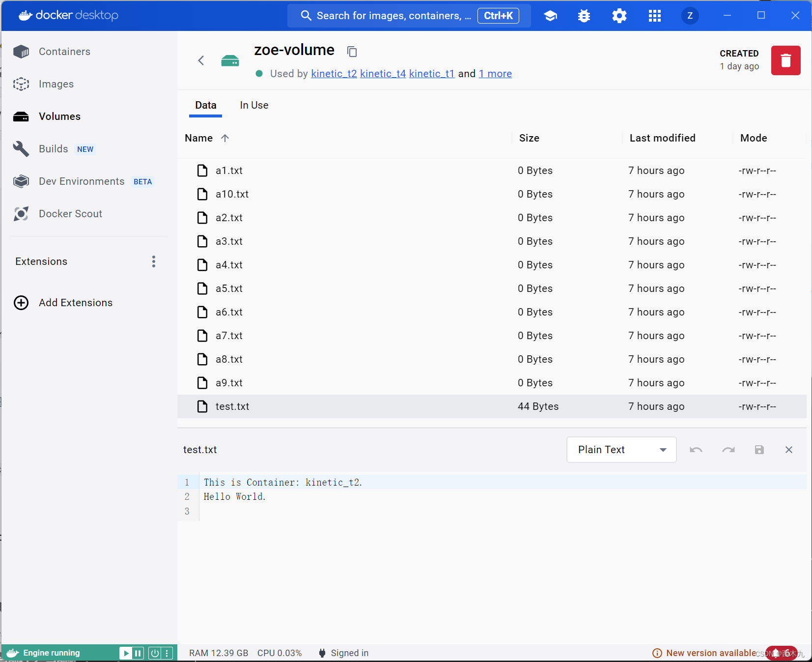Select Volumes in the sidebar
Image resolution: width=812 pixels, height=662 pixels.
click(59, 116)
